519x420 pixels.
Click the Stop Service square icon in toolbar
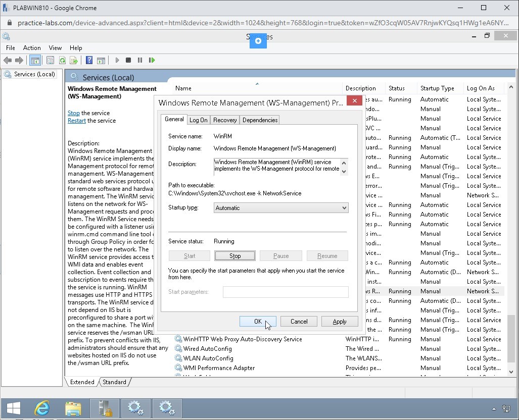(128, 60)
